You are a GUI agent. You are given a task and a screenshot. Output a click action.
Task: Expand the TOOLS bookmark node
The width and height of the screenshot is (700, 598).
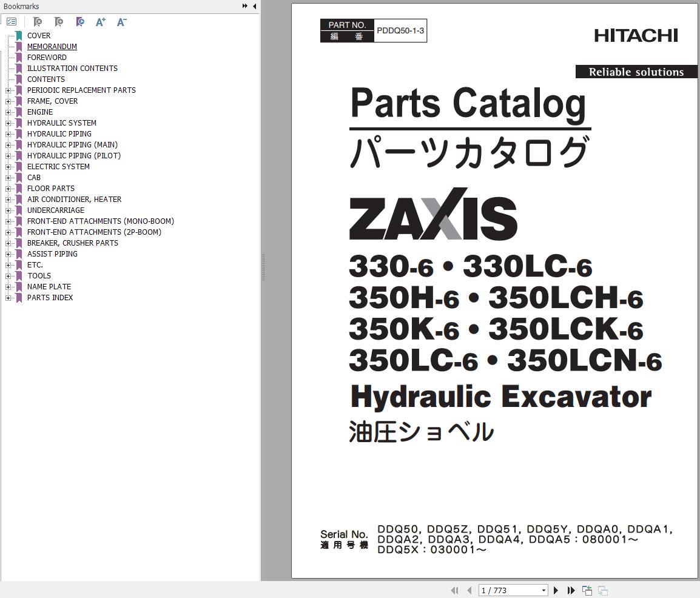[x=8, y=276]
